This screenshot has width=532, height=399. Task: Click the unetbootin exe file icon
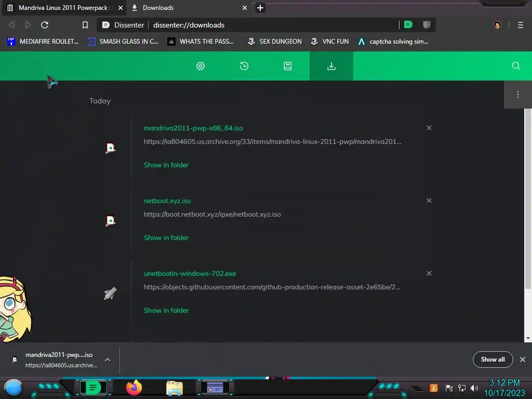point(110,293)
